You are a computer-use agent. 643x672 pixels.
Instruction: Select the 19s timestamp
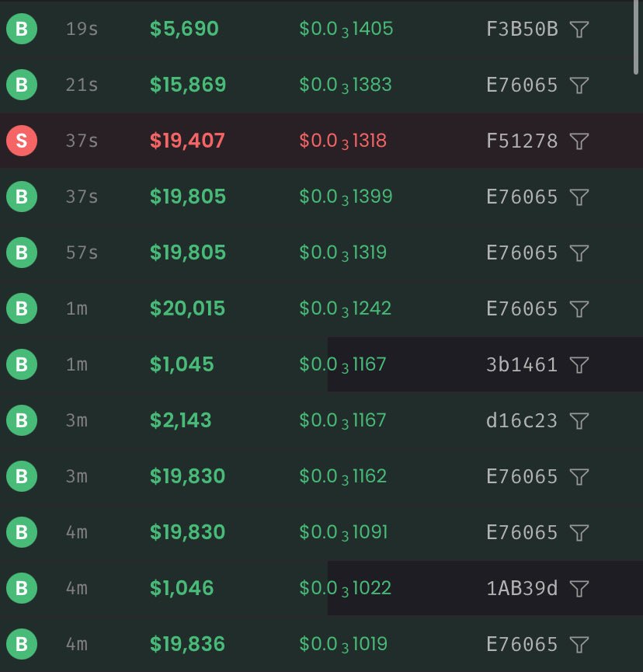82,30
